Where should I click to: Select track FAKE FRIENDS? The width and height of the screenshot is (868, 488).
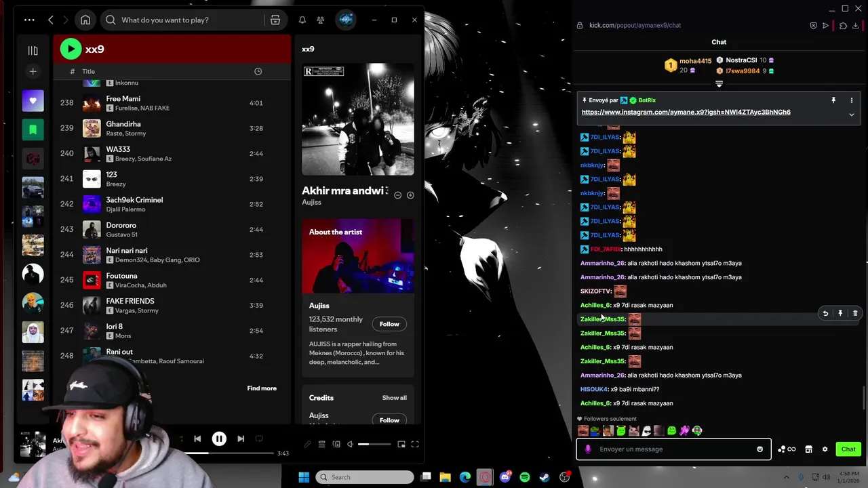click(172, 305)
